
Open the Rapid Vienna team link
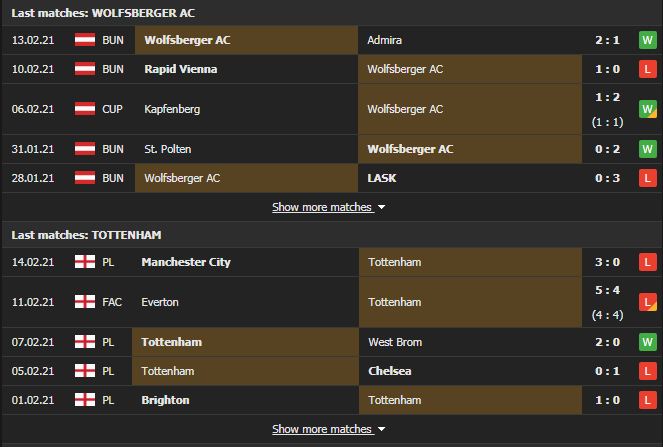(181, 69)
